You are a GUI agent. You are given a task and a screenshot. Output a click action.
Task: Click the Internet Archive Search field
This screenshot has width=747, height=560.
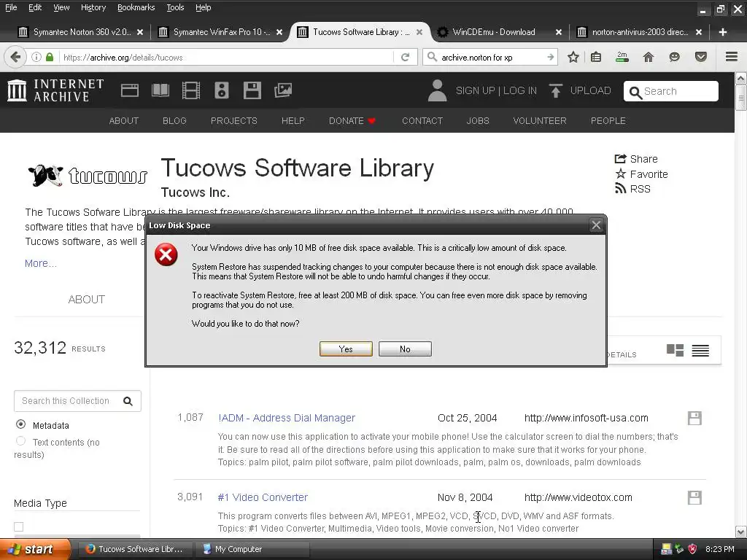pyautogui.click(x=671, y=91)
